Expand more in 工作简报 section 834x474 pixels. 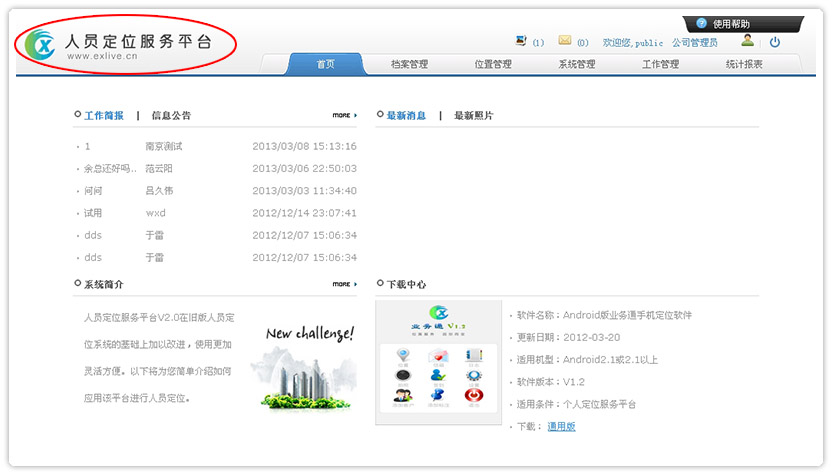344,115
